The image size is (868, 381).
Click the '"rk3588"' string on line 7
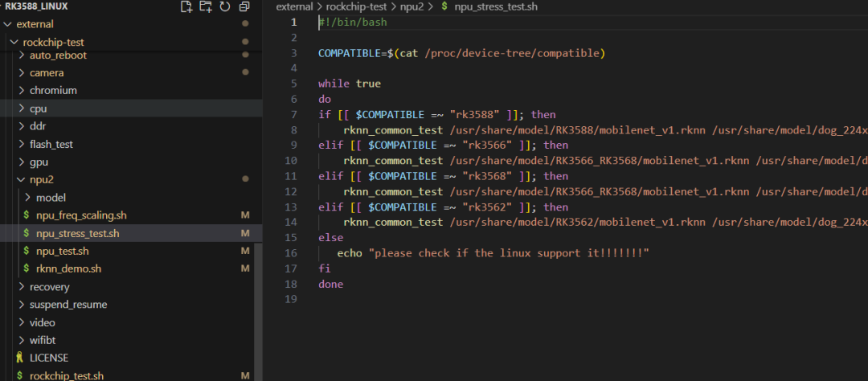[475, 115]
